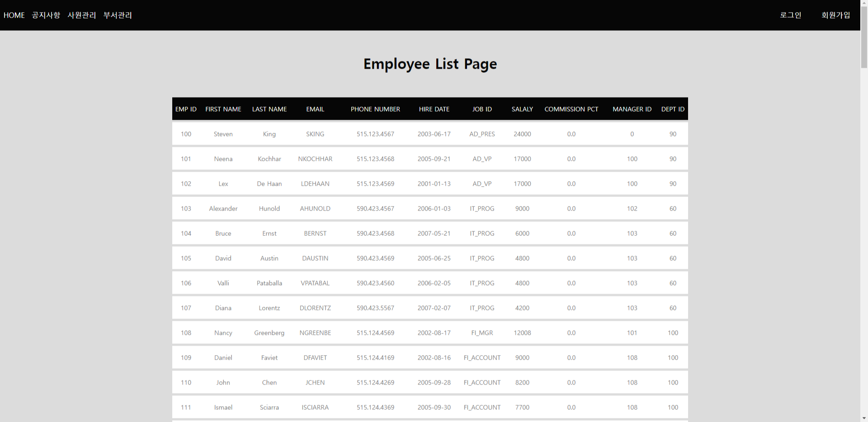Click phone number 590.423.4560
The height and width of the screenshot is (422, 868).
(375, 283)
